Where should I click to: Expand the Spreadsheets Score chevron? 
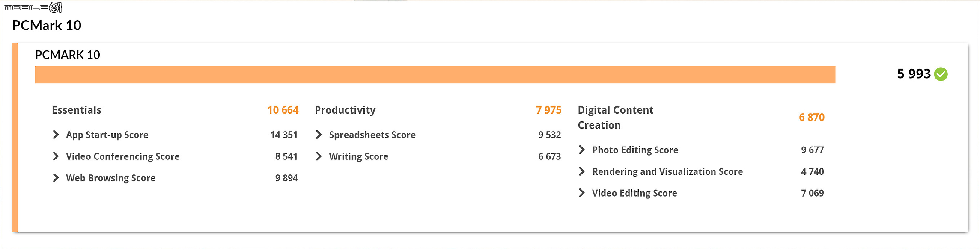319,135
